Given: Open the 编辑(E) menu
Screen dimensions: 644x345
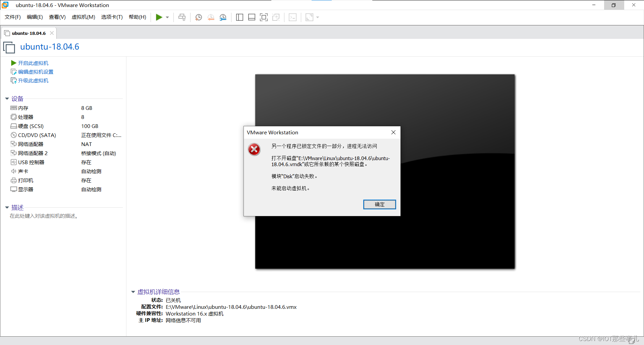Looking at the screenshot, I should click(x=35, y=17).
